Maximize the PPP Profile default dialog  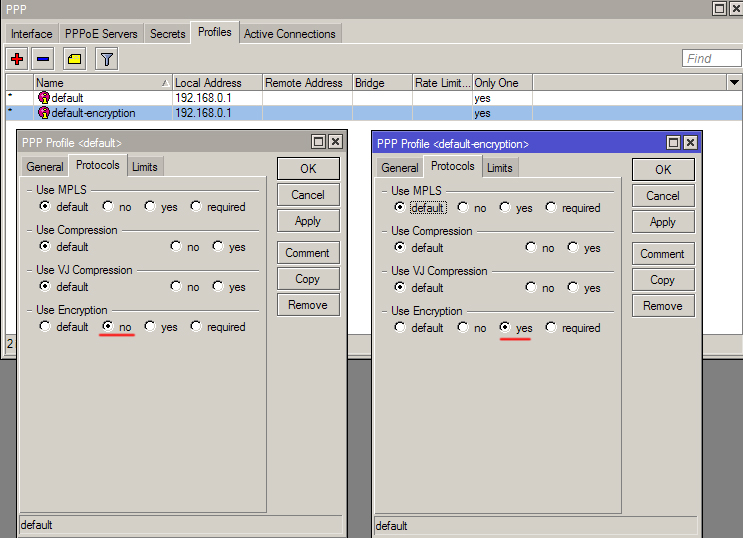tap(319, 142)
